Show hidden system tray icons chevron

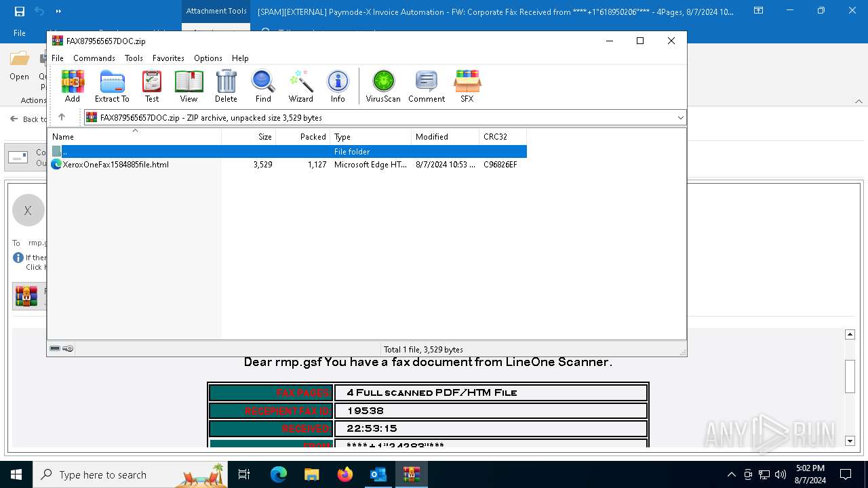point(732,474)
